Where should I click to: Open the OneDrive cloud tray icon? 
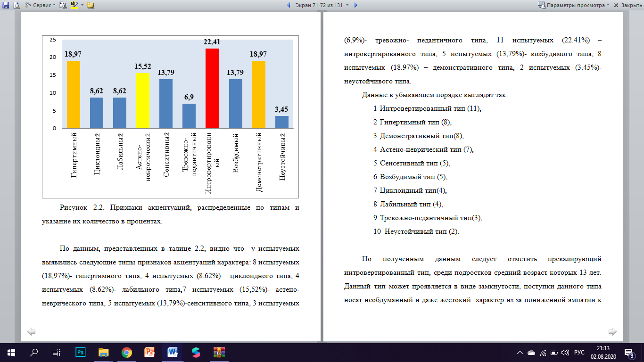[x=531, y=353]
